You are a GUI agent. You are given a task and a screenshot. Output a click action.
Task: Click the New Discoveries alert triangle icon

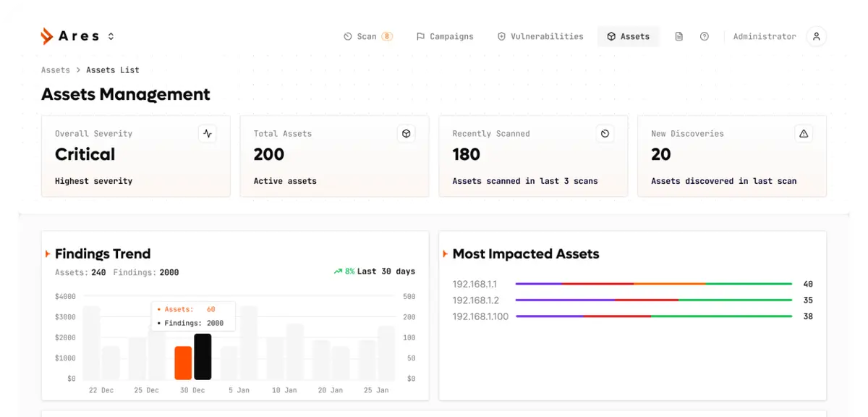click(804, 133)
